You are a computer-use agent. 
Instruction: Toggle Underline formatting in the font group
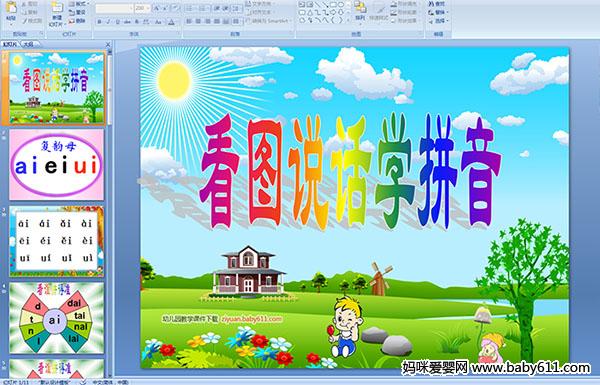coord(117,22)
